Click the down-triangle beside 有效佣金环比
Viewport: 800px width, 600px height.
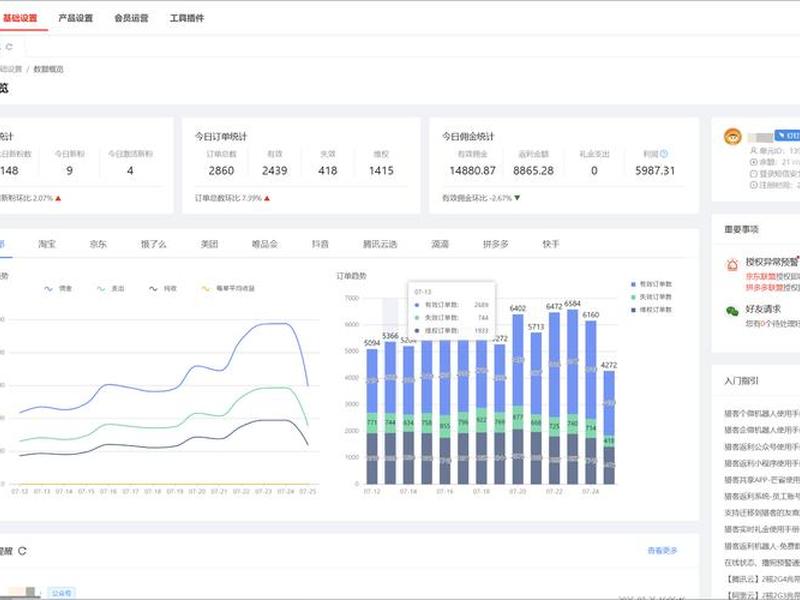pos(517,198)
